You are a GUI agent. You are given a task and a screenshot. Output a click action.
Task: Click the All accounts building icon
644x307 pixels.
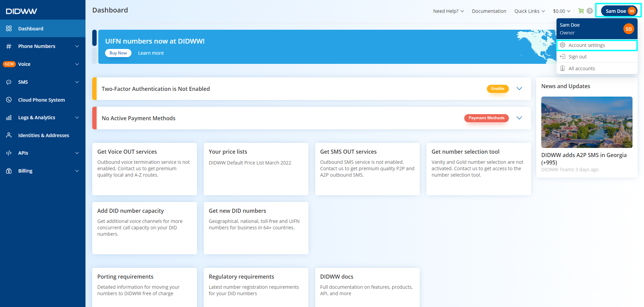563,68
